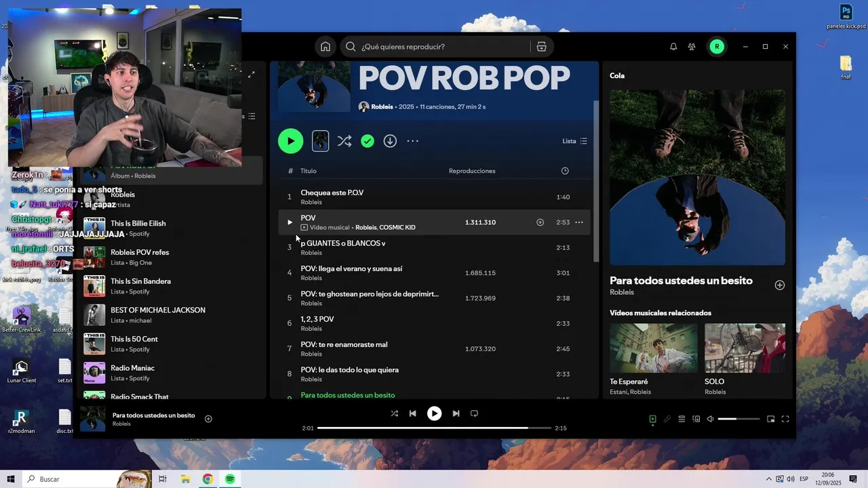The height and width of the screenshot is (488, 868).
Task: Add Para todos ustedes un besito plus icon
Action: [x=780, y=285]
